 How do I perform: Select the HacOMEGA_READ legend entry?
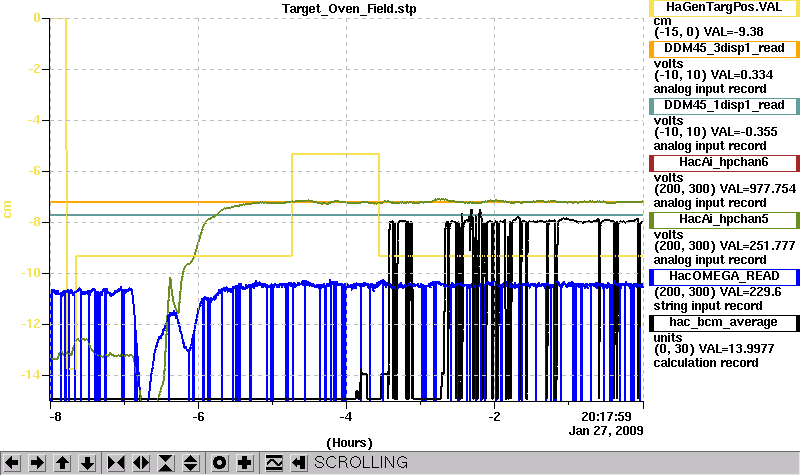click(724, 277)
